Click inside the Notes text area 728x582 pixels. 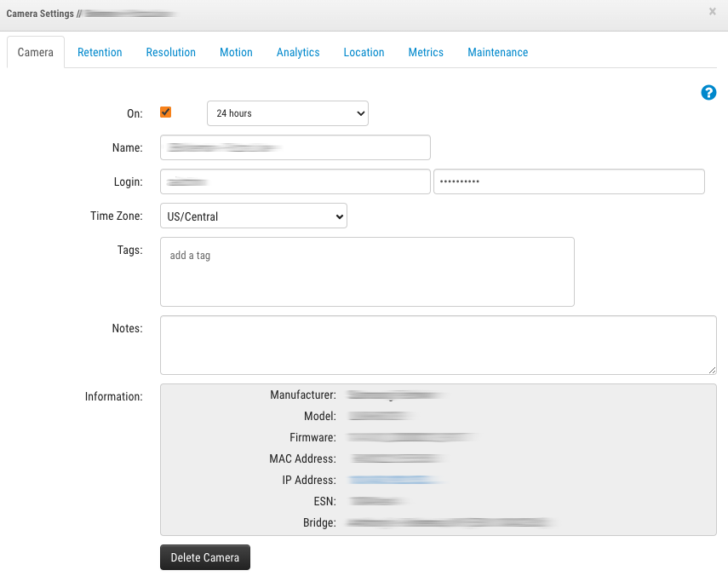[x=438, y=345]
